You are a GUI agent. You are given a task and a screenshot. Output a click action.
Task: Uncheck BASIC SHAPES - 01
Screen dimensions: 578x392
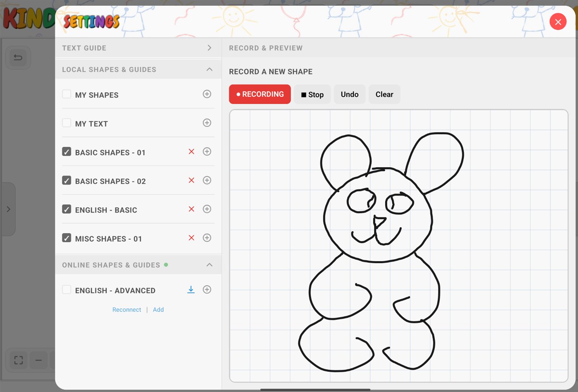(66, 151)
